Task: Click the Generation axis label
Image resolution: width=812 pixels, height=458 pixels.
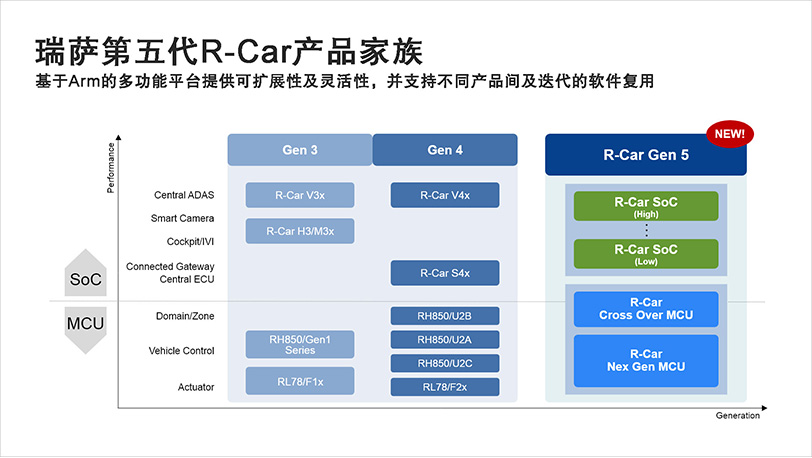Action: click(x=737, y=416)
